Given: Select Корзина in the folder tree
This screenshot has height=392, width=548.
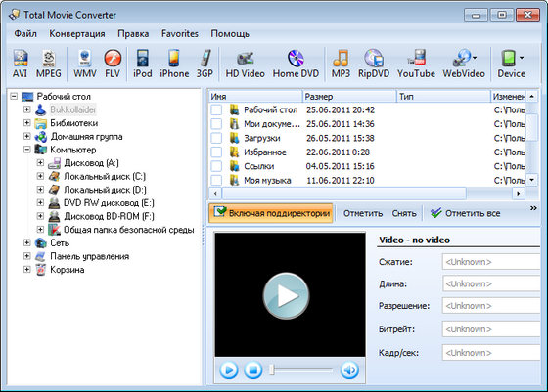Looking at the screenshot, I should 68,270.
